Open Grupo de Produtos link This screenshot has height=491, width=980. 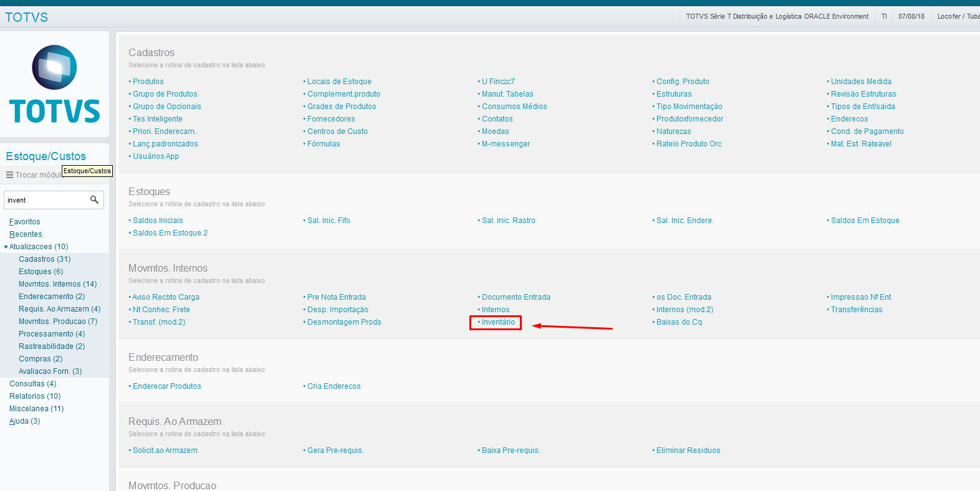[165, 94]
